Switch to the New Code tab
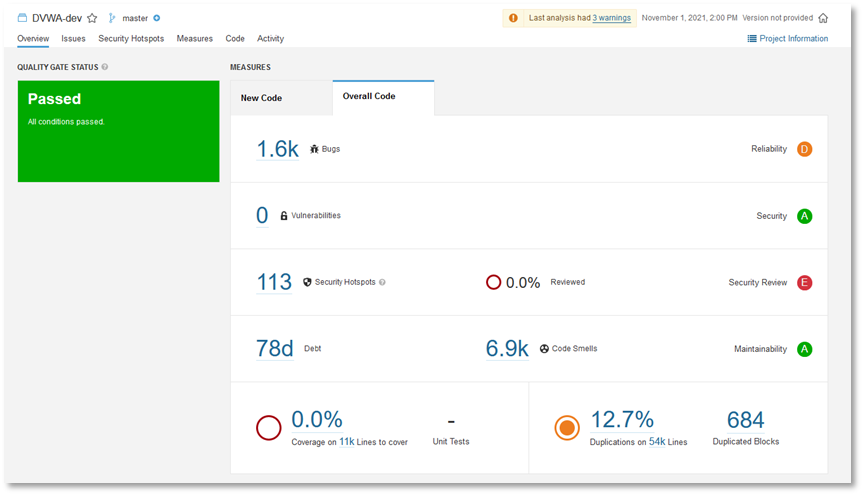This screenshot has width=864, height=496. (261, 98)
